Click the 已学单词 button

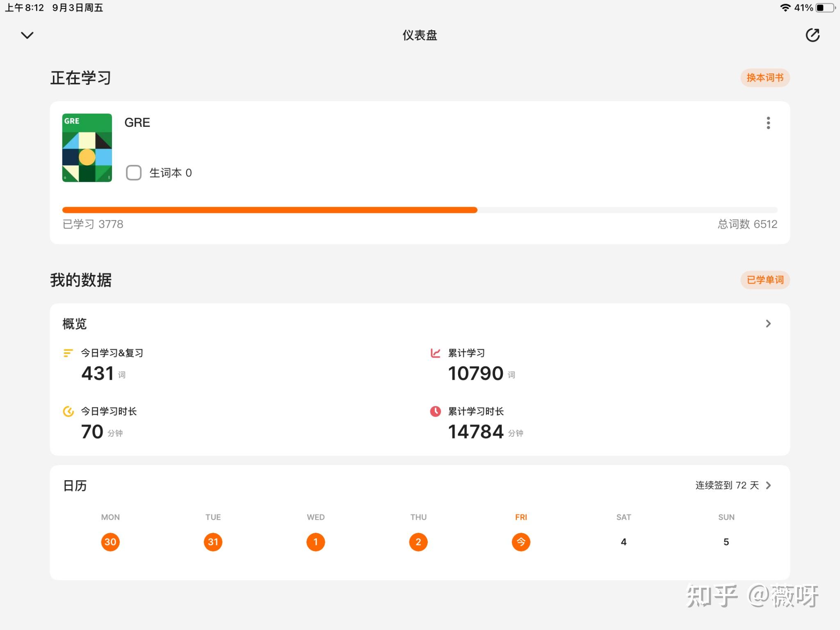pyautogui.click(x=765, y=280)
